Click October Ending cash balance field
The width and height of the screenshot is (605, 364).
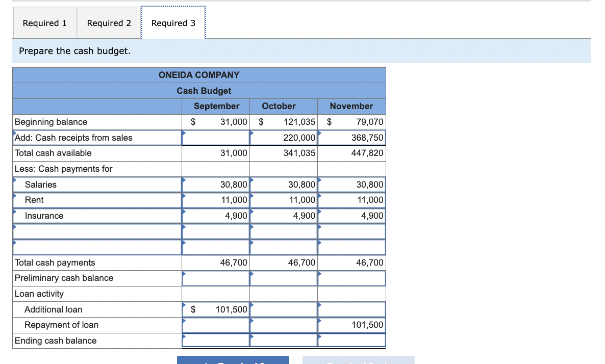pyautogui.click(x=284, y=341)
